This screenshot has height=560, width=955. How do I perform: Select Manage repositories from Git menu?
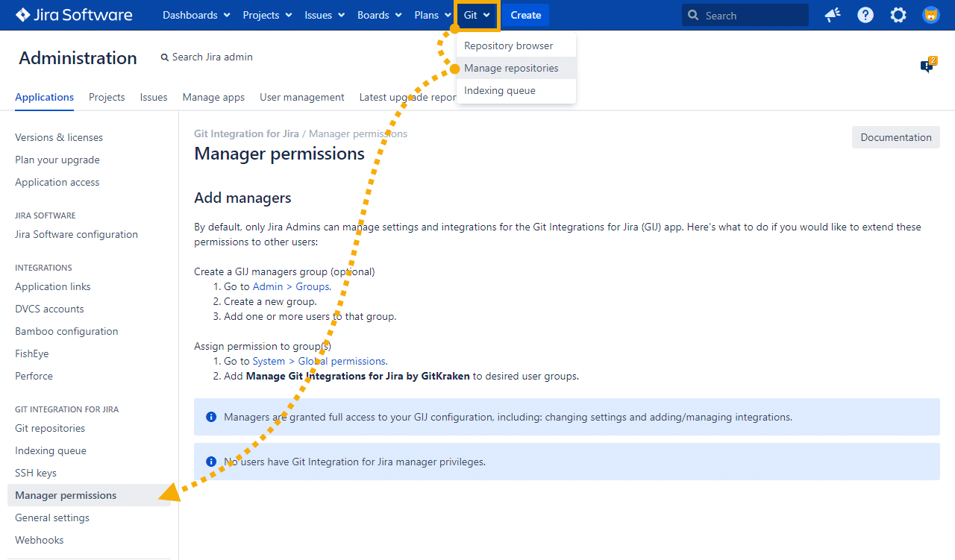(x=516, y=68)
